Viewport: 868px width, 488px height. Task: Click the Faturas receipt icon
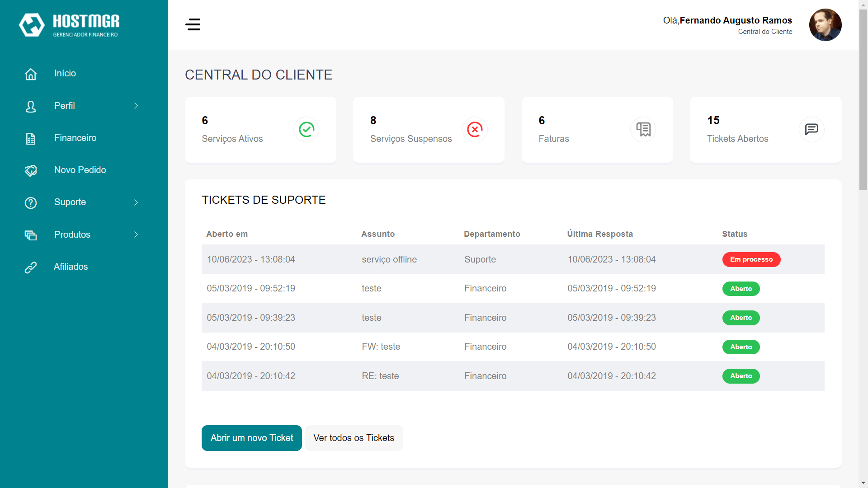tap(643, 130)
